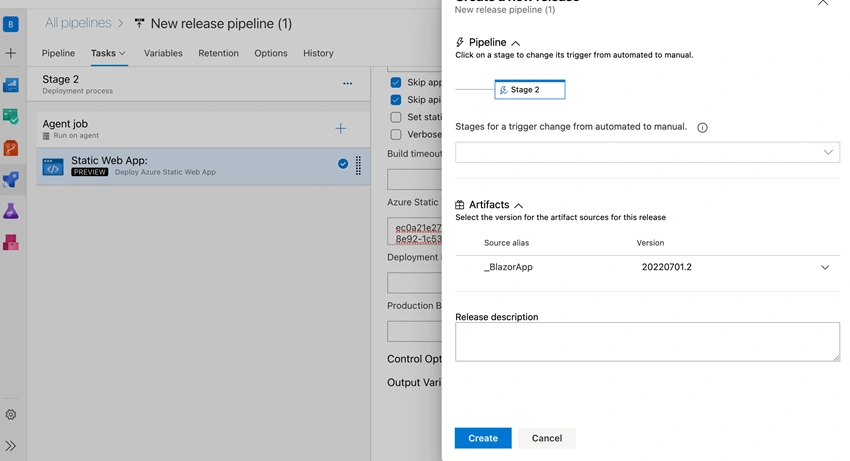Enable the Set static export checkbox
Image resolution: width=850 pixels, height=461 pixels.
point(396,117)
